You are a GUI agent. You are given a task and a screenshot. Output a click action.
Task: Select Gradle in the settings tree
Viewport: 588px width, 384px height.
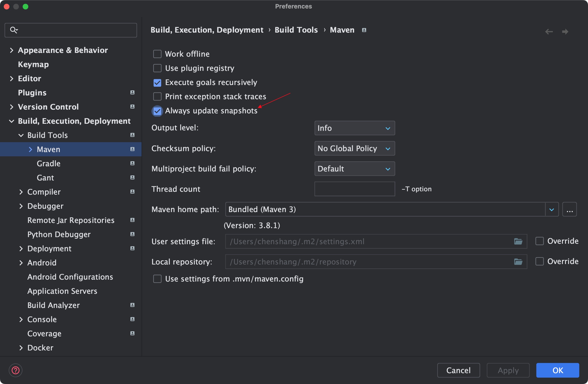point(49,163)
